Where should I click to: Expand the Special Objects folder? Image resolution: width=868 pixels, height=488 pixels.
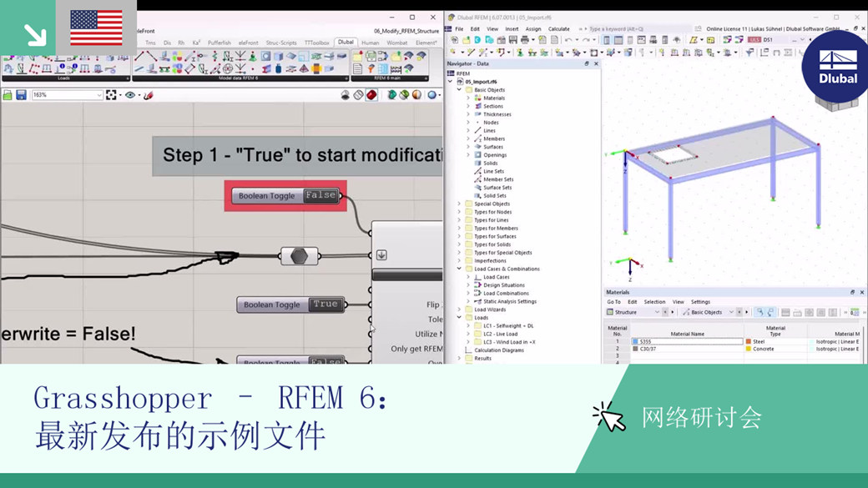[459, 204]
